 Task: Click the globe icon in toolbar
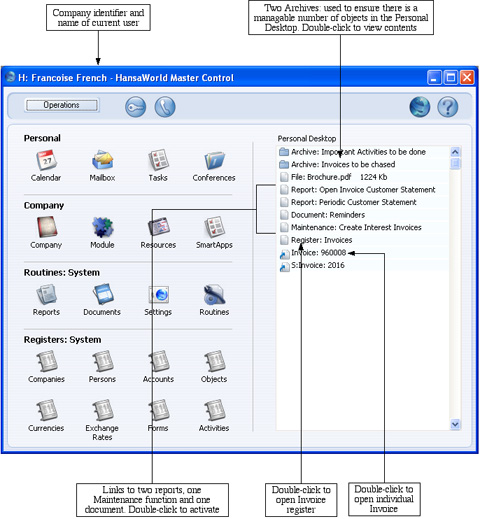tap(420, 107)
